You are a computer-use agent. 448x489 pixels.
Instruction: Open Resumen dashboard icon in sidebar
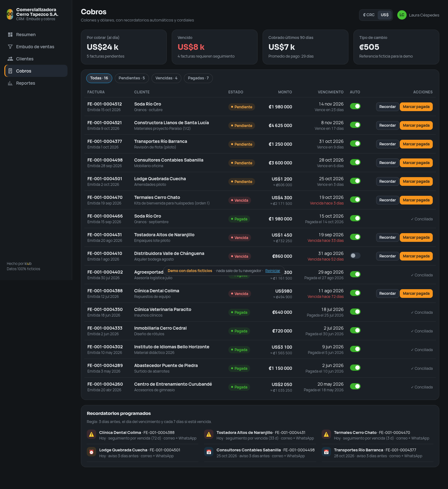10,35
